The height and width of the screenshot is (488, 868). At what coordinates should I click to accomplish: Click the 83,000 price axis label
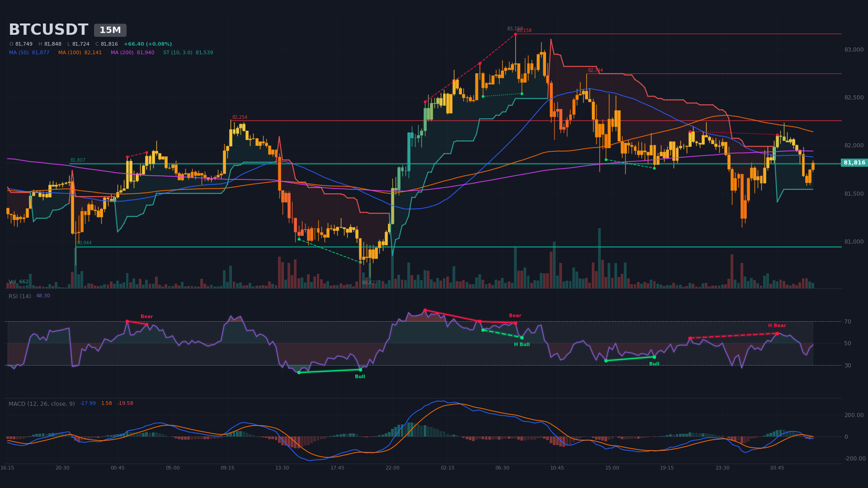click(x=854, y=50)
